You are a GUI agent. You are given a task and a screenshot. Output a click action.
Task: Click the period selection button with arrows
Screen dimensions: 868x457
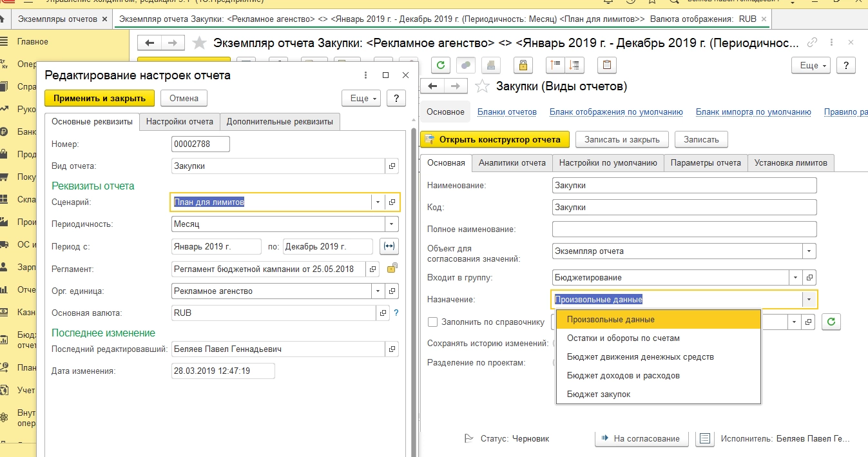pyautogui.click(x=390, y=246)
